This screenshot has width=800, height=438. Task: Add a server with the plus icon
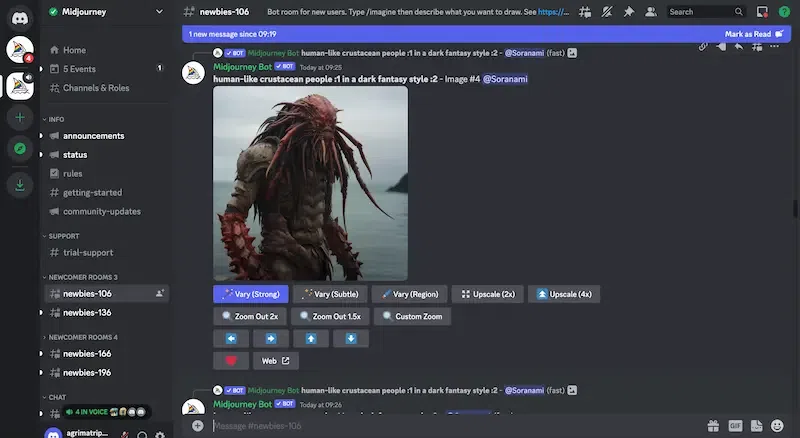[x=20, y=117]
